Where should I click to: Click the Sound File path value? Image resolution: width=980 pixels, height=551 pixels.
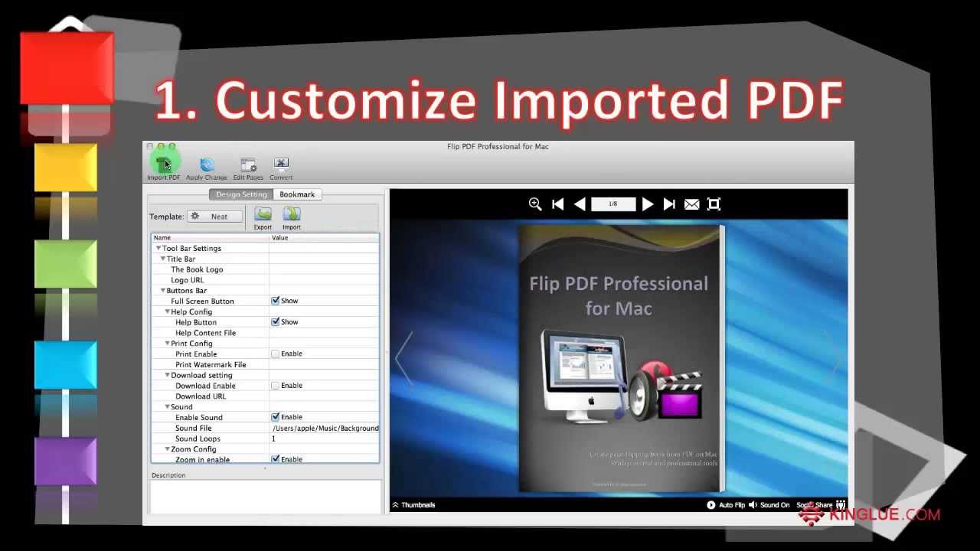pos(325,429)
